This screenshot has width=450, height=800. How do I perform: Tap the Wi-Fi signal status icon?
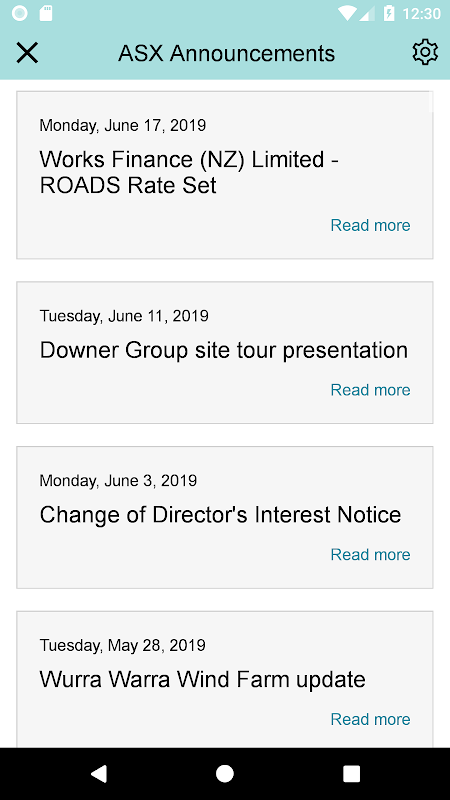tap(347, 13)
